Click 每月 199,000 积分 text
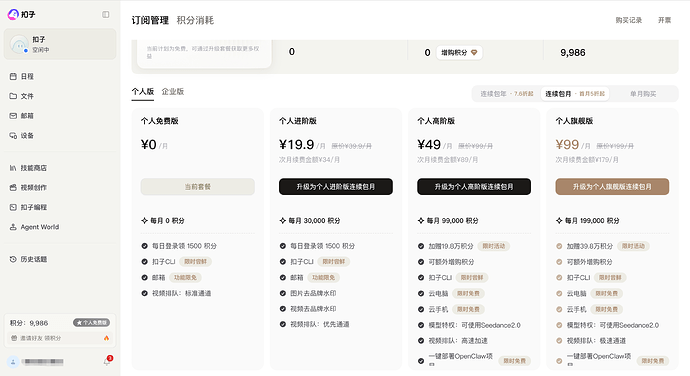 [x=592, y=221]
